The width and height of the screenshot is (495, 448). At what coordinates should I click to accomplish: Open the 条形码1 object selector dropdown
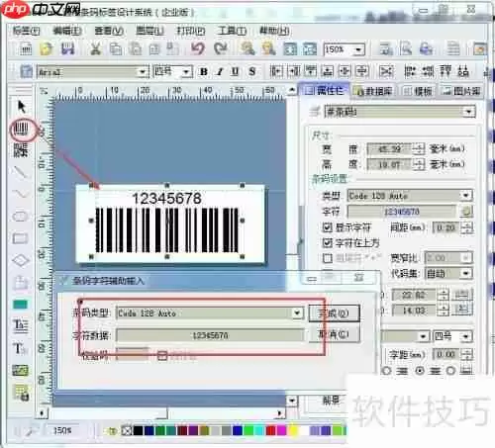[x=468, y=112]
